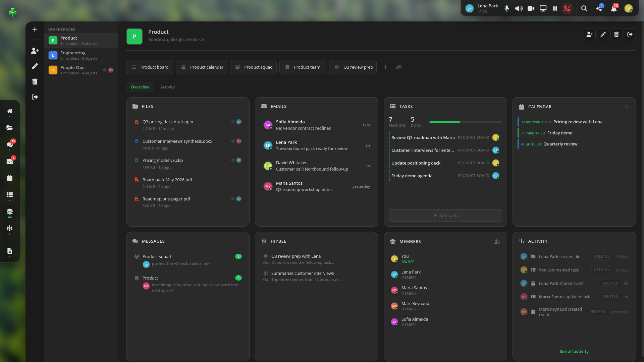Open Product squad chip

click(253, 67)
